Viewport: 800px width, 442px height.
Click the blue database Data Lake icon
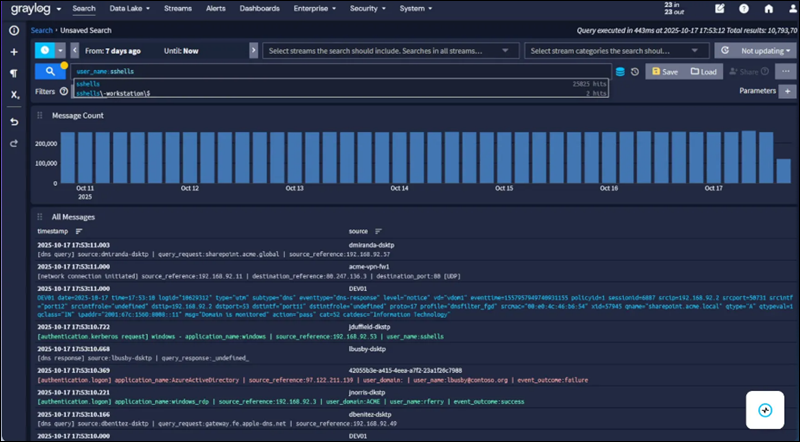coord(620,71)
